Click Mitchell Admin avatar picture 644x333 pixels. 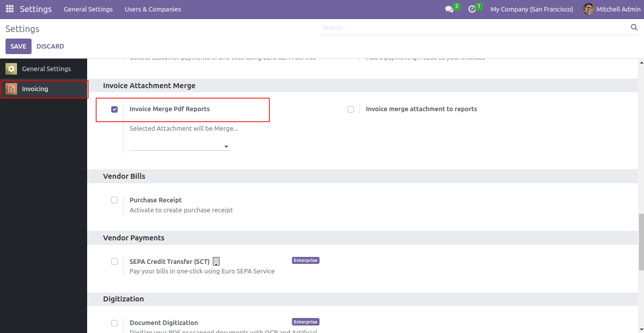[x=588, y=9]
